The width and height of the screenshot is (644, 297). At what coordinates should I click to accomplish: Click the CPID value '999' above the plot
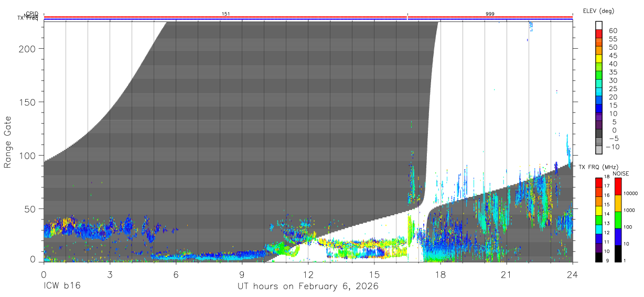(x=490, y=14)
